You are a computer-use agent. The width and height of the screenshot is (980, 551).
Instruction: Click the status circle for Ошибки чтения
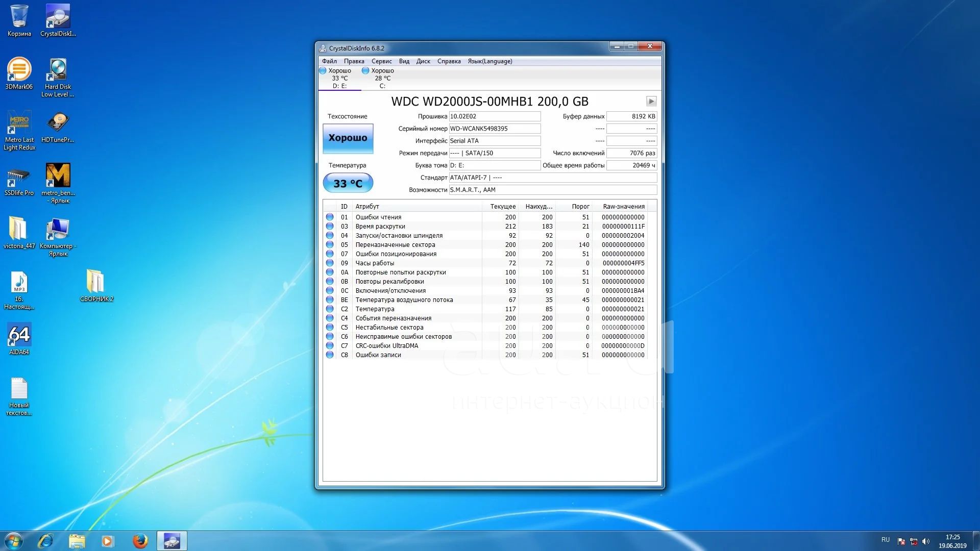point(330,217)
